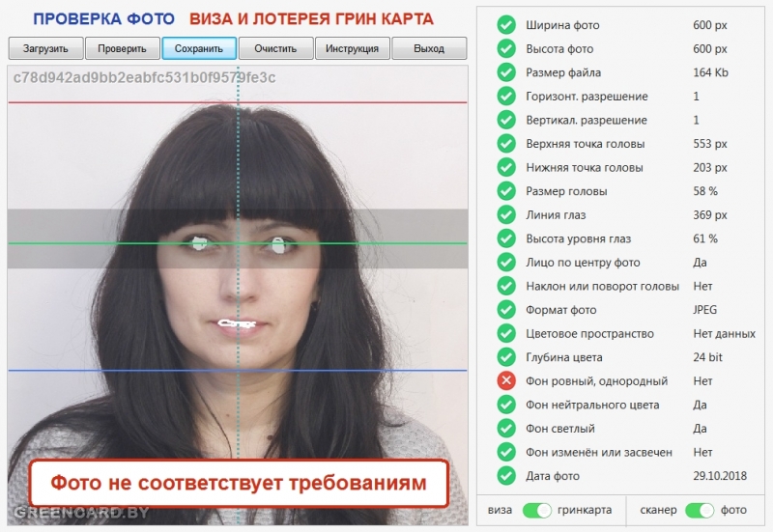Click the Проверить button

click(123, 48)
